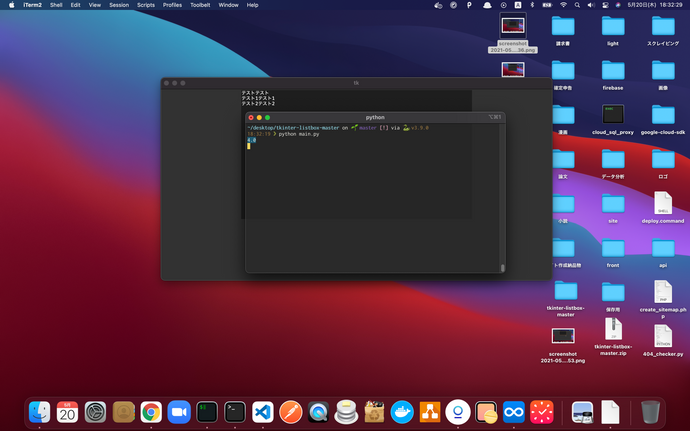Open Sequel Pro database icon in the Dock
The image size is (690, 431).
[x=346, y=413]
